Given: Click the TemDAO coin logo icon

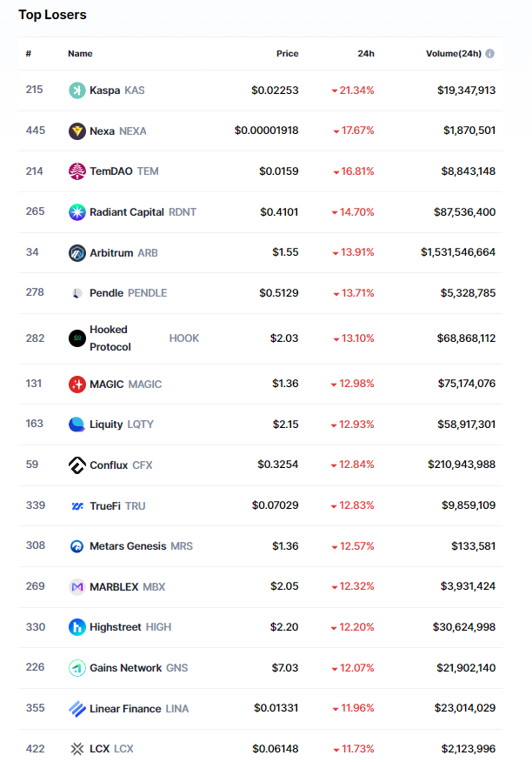Looking at the screenshot, I should 77,171.
